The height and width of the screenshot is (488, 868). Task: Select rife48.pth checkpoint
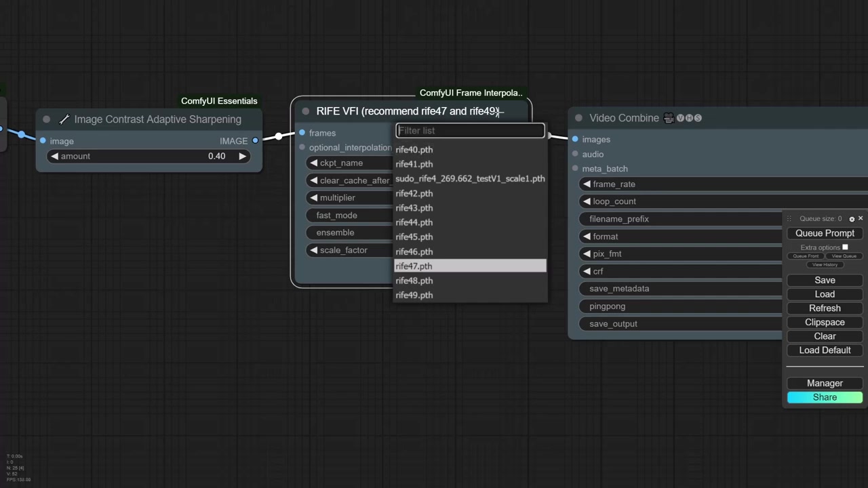click(470, 281)
